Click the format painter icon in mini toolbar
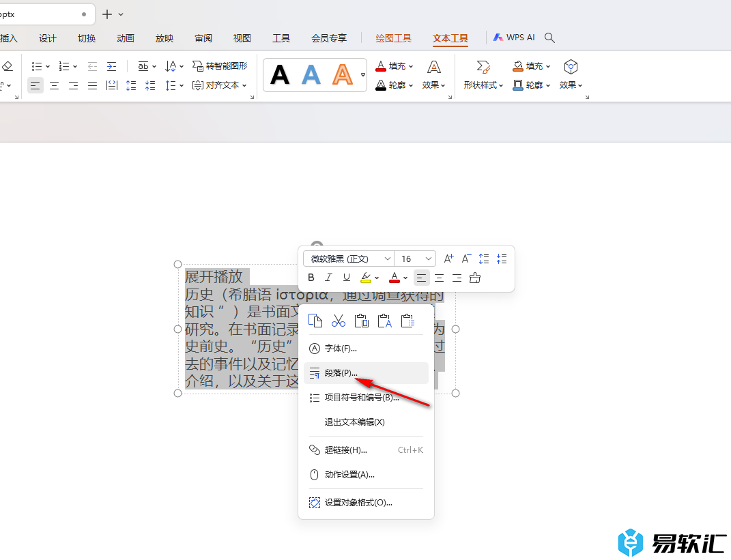The width and height of the screenshot is (731, 560). point(475,278)
